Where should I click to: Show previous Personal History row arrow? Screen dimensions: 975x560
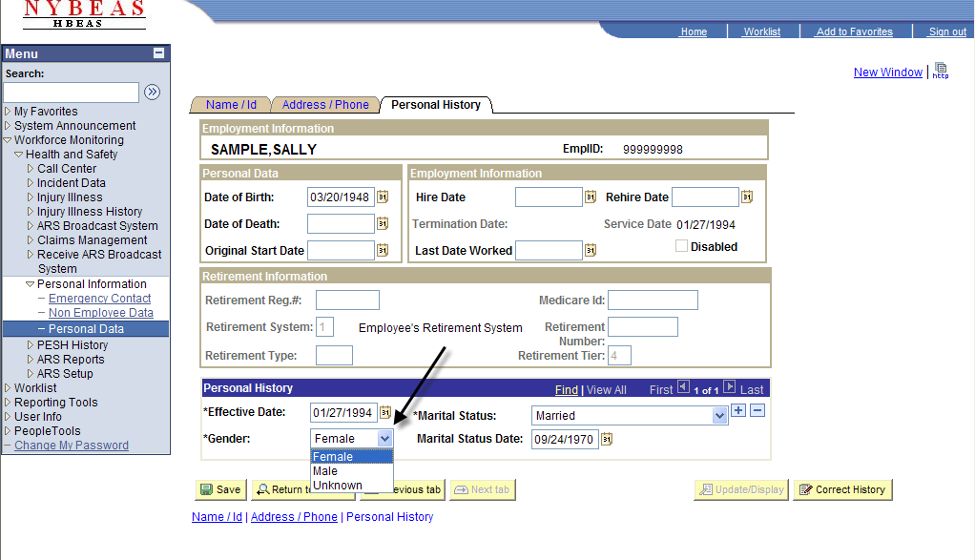point(683,387)
